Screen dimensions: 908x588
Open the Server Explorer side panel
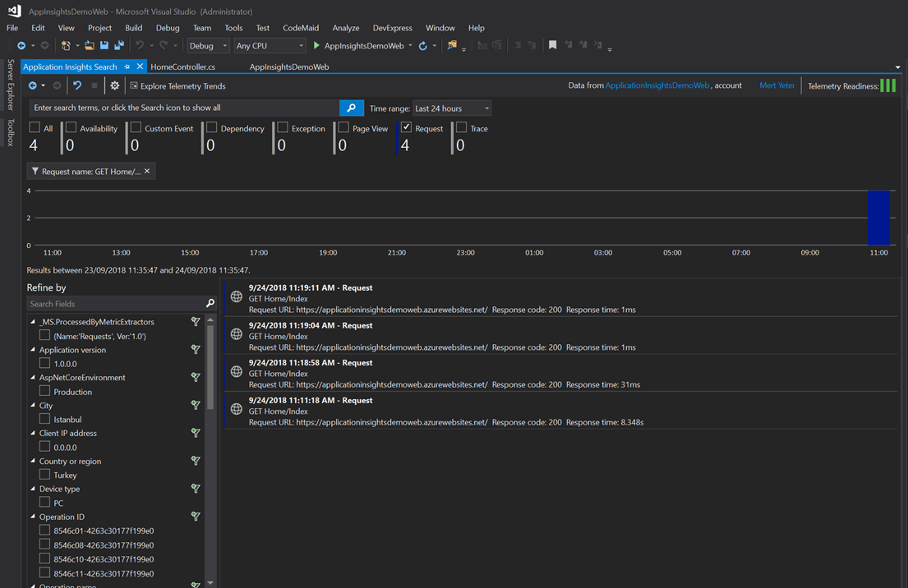coord(11,85)
